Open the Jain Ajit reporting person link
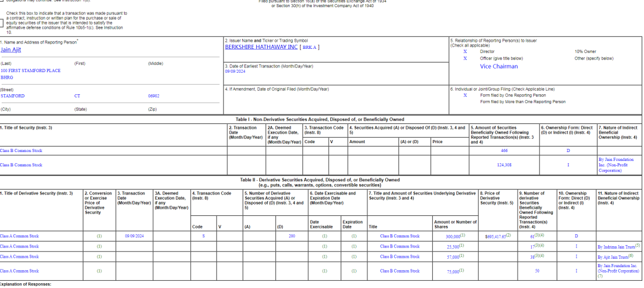 [x=11, y=49]
